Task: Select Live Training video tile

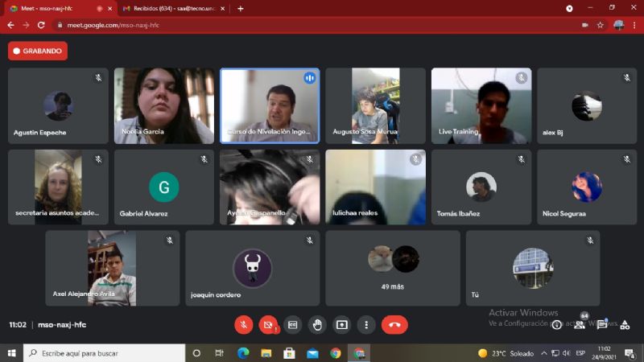Action: pyautogui.click(x=481, y=106)
